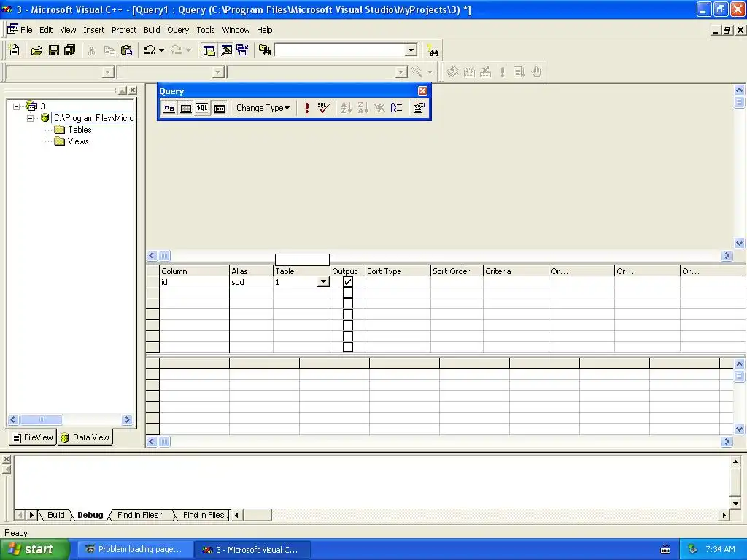Check the Output box in the sixth grid row
Screen dimensions: 747x560
coord(348,337)
